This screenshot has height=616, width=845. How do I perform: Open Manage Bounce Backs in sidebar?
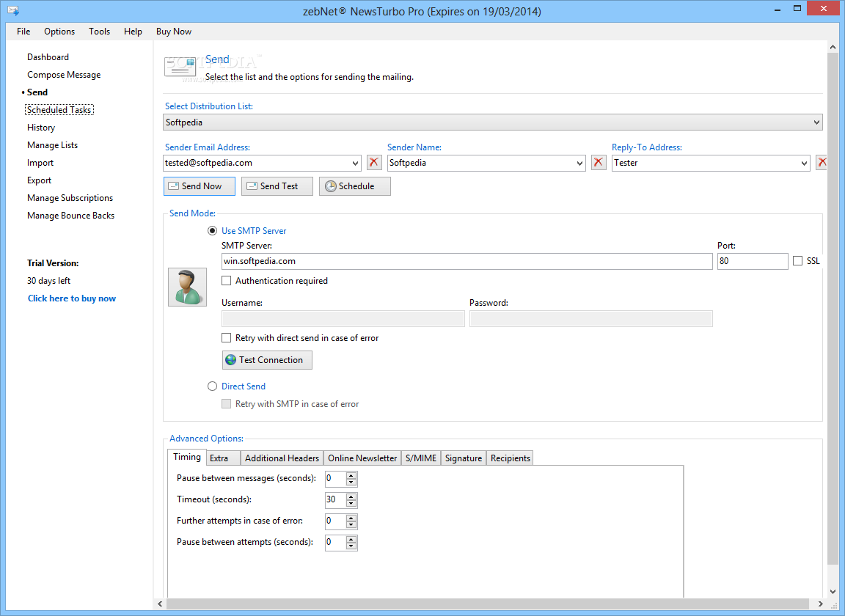pyautogui.click(x=70, y=216)
